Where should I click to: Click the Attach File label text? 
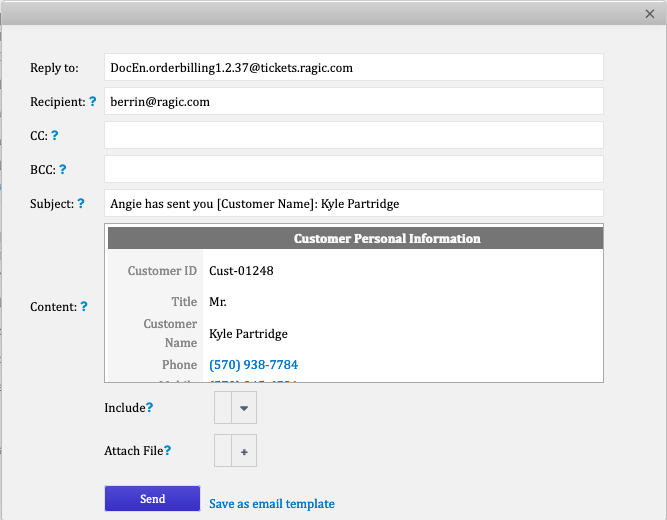134,451
